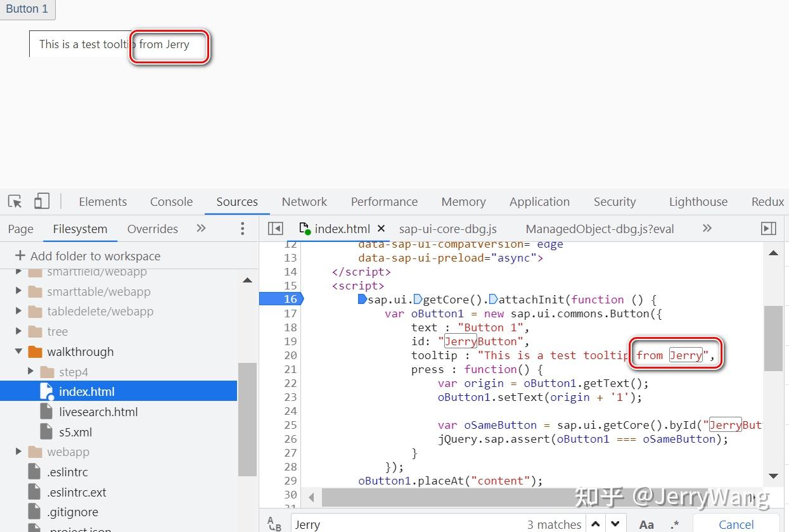Open the debugger sidebar with the panel icon
Image resolution: width=789 pixels, height=532 pixels.
tap(768, 229)
